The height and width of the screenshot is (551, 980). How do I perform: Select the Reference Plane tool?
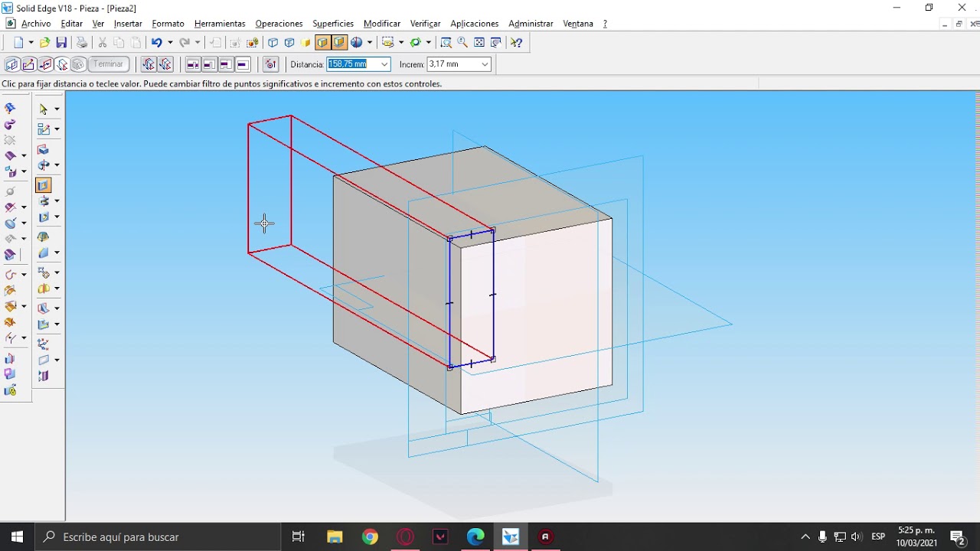click(43, 360)
